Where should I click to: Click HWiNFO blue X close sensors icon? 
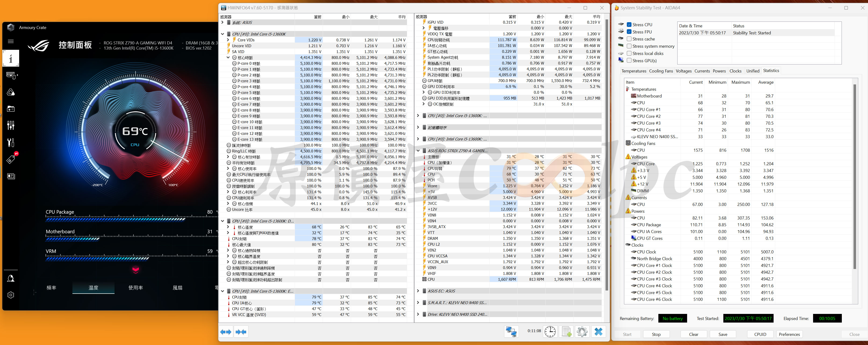pos(599,331)
